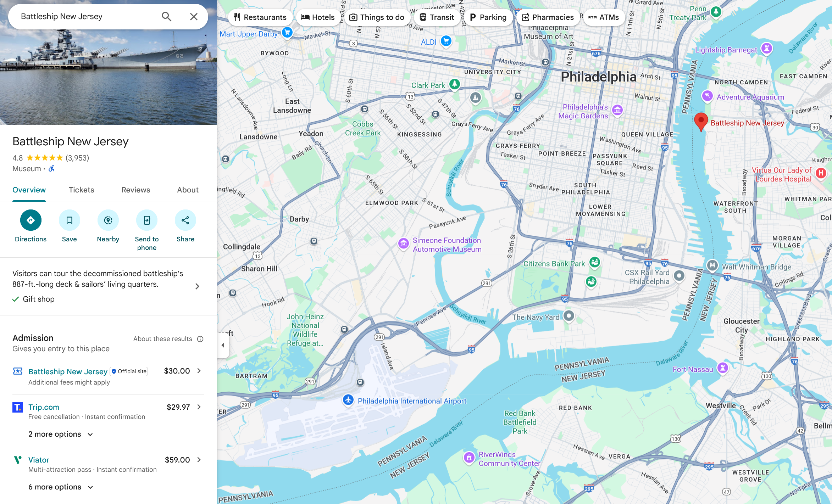Switch to the Tickets tab
Image resolution: width=832 pixels, height=504 pixels.
coord(82,190)
